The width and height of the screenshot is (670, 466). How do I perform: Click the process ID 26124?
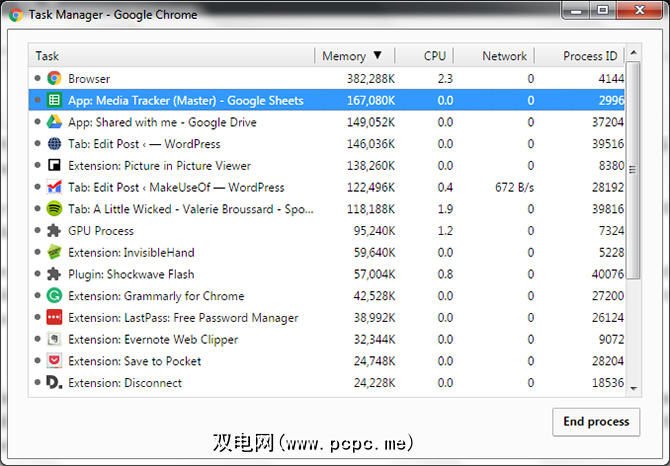[x=608, y=317]
